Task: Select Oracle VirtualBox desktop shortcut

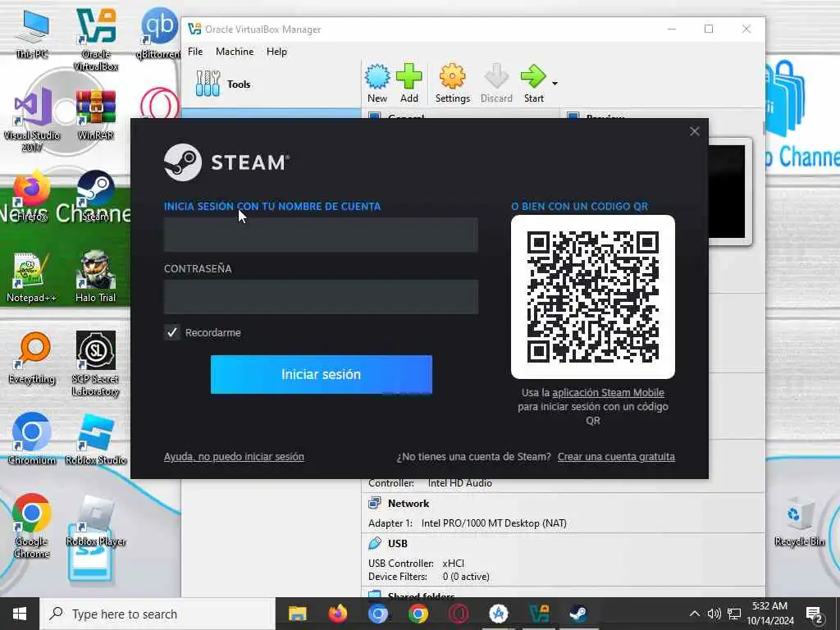Action: (x=96, y=39)
